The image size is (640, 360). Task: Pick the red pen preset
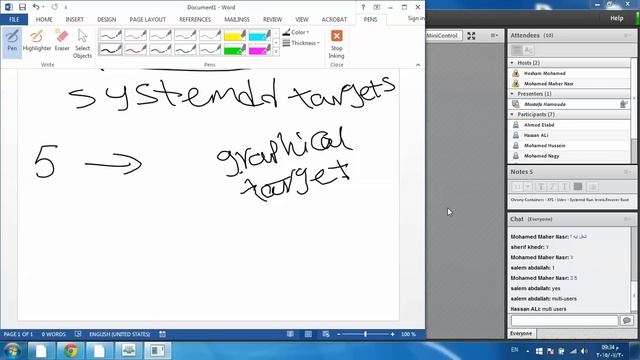point(136,50)
